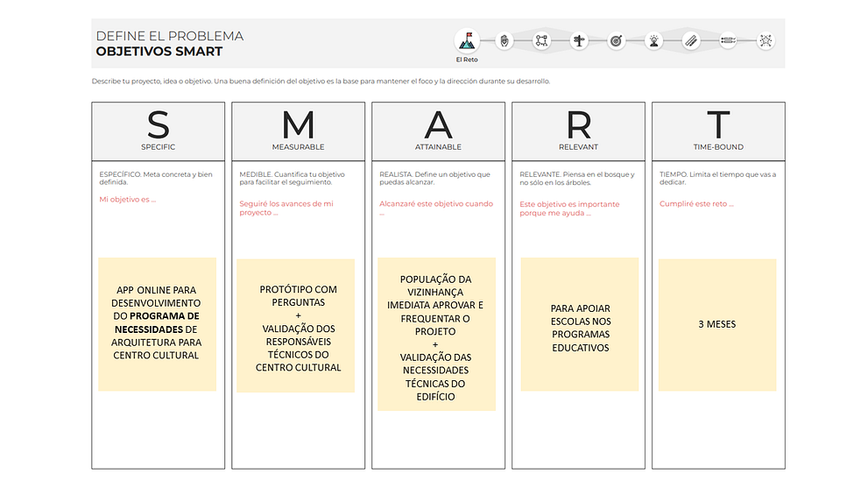The width and height of the screenshot is (868, 488).
Task: Click the 'RELEVANTE. Piensa en el bosque' description
Action: [x=577, y=179]
